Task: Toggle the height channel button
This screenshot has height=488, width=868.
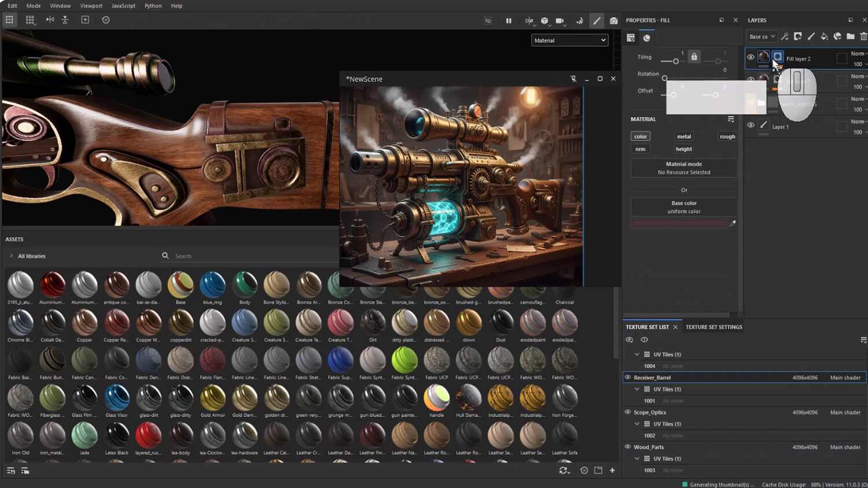Action: [683, 149]
